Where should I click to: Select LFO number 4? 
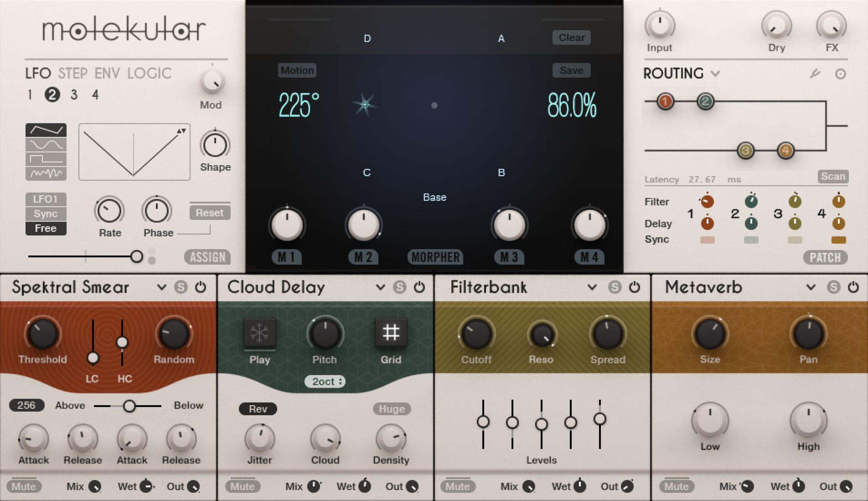point(95,94)
